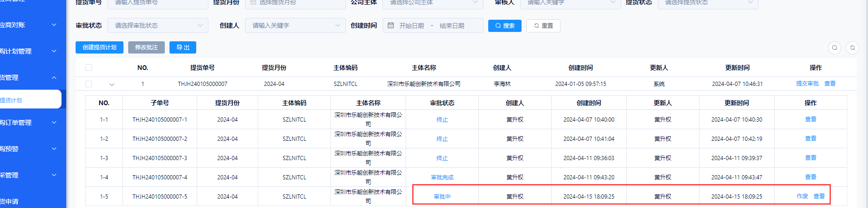Viewport: 868px width, 208px height.
Task: Click sub-order number THJH240105000007-5
Action: [160, 197]
